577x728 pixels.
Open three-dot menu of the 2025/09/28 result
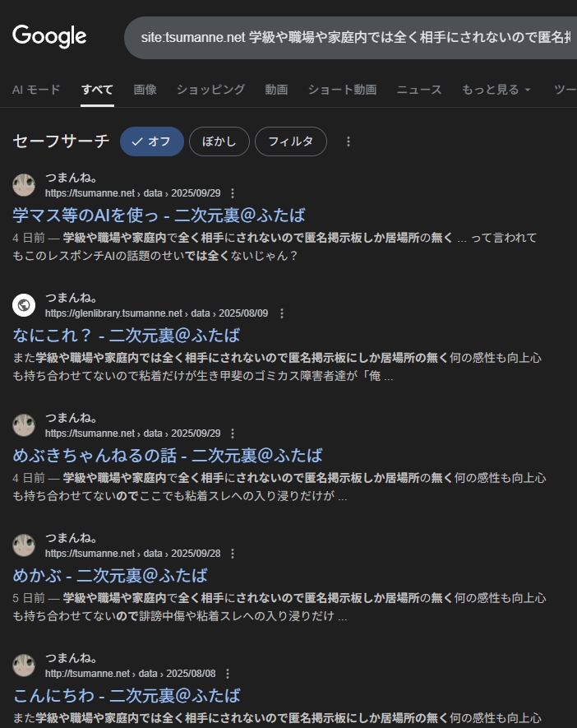click(233, 554)
